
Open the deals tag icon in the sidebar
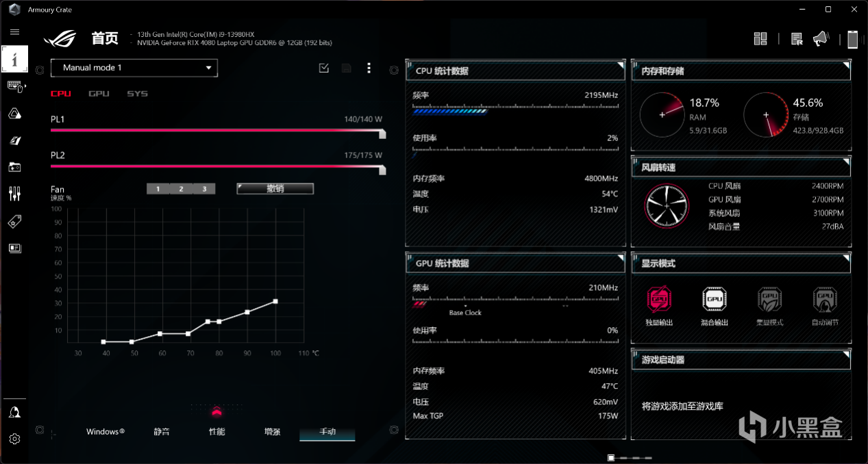pyautogui.click(x=14, y=221)
